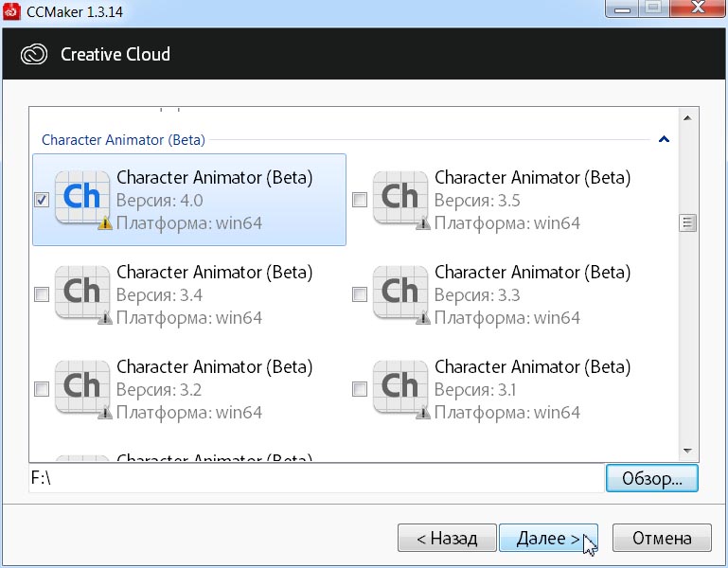This screenshot has height=568, width=728.
Task: Click the text Версия: 3.4
Action: 159,295
